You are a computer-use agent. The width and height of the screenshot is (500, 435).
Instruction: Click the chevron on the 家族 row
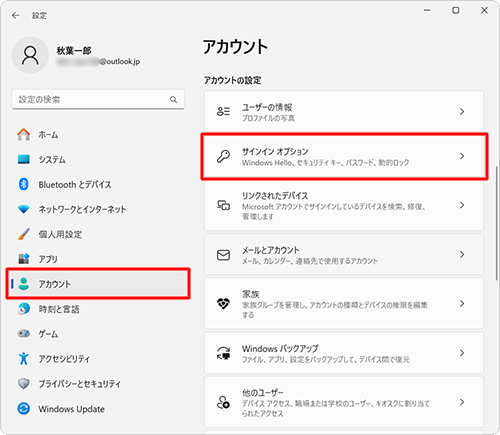(x=462, y=304)
